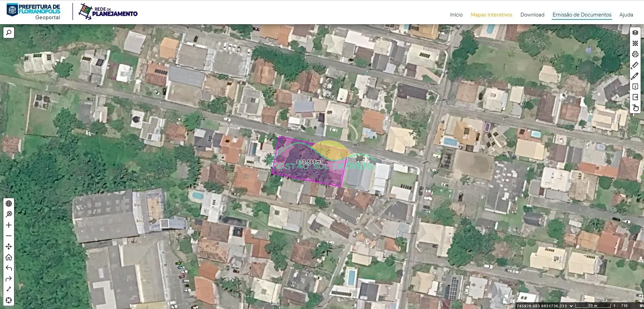This screenshot has width=644, height=309.
Task: Zoom out of the map
Action: [x=9, y=236]
